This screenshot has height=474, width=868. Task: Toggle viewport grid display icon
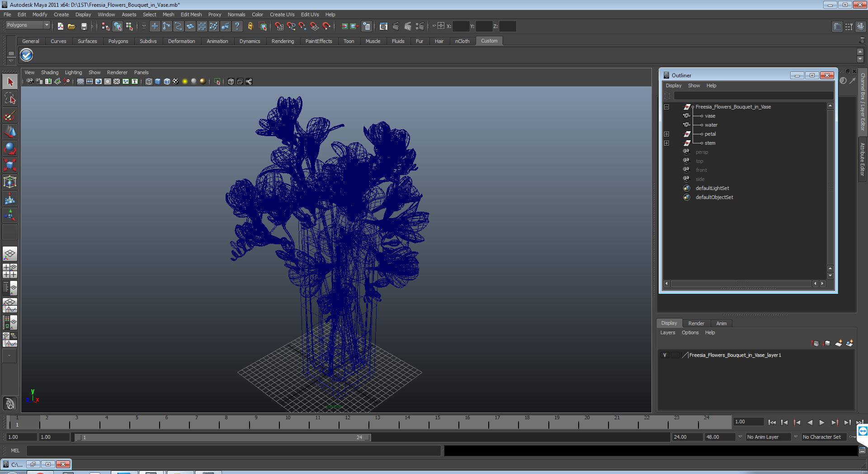[80, 81]
